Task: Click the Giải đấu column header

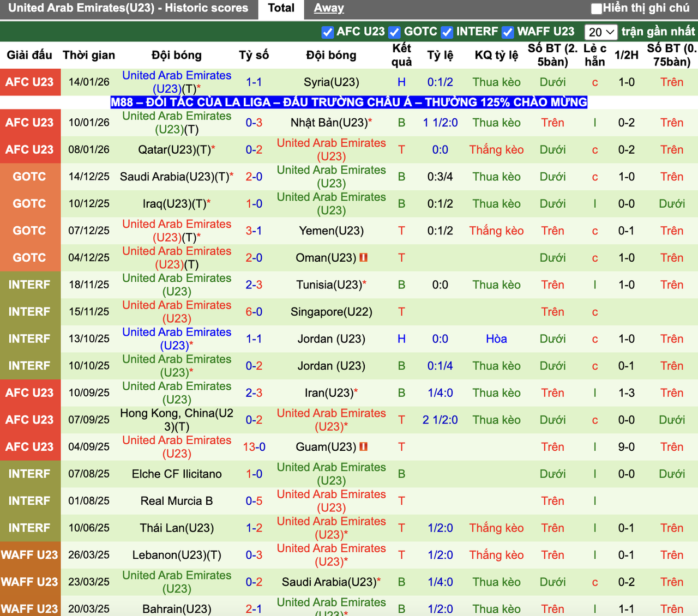Action: [29, 55]
